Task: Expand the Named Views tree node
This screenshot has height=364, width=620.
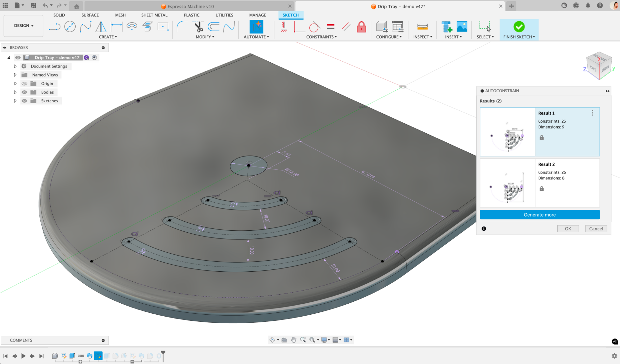Action: tap(15, 75)
